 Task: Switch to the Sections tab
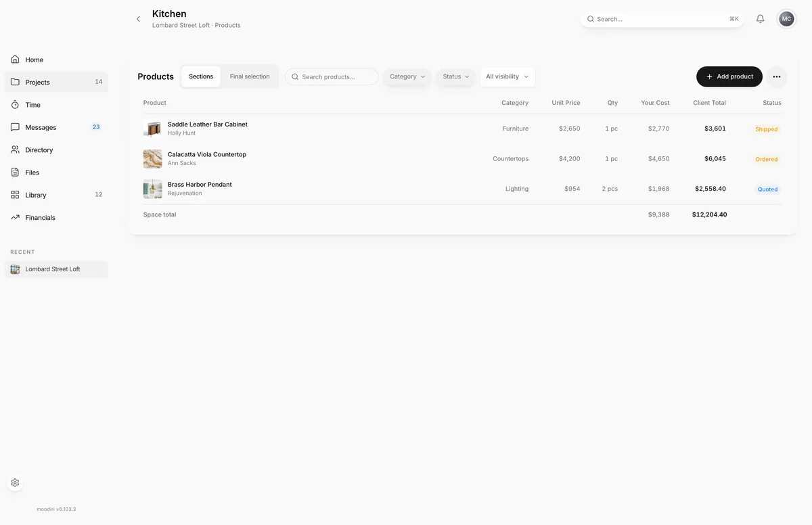pyautogui.click(x=201, y=76)
